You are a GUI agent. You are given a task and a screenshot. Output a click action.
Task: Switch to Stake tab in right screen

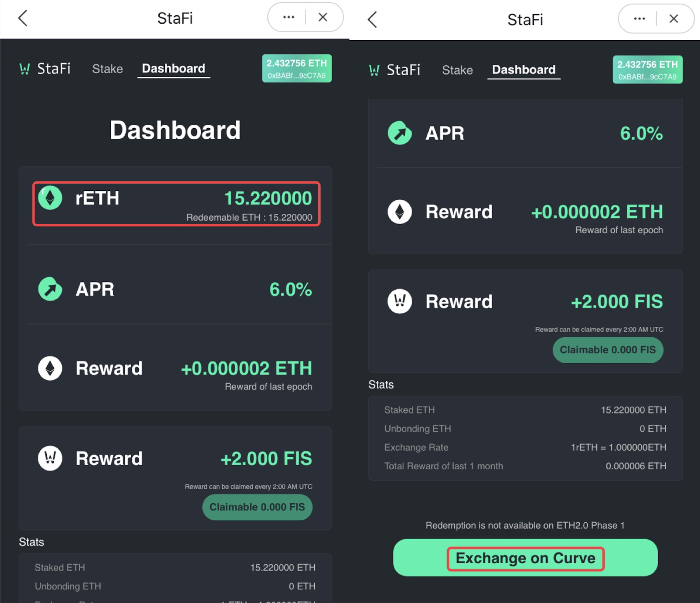[x=457, y=70]
